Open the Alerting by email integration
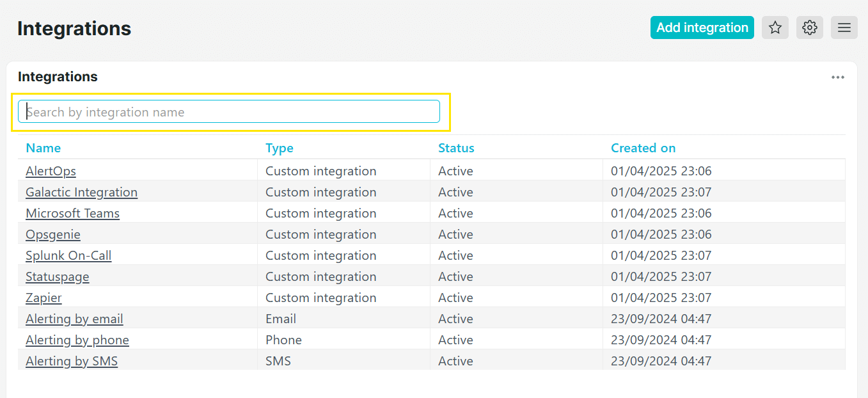The height and width of the screenshot is (398, 868). pos(74,319)
